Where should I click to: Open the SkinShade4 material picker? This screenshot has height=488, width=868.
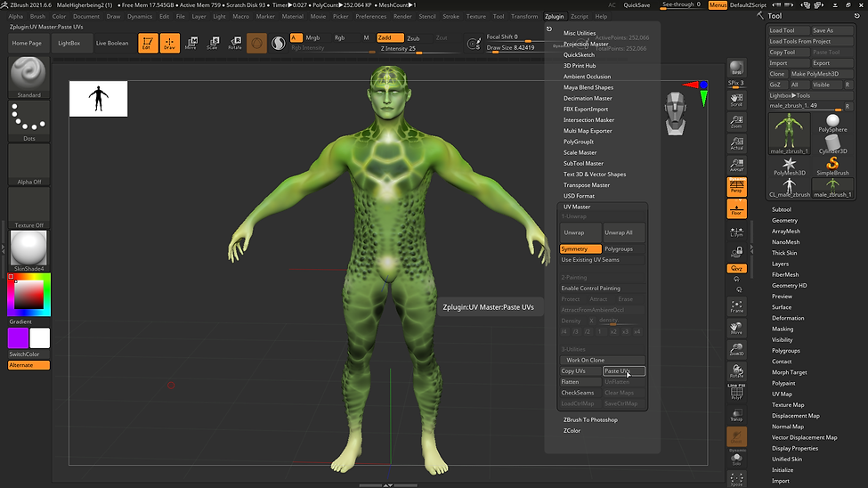(x=28, y=251)
